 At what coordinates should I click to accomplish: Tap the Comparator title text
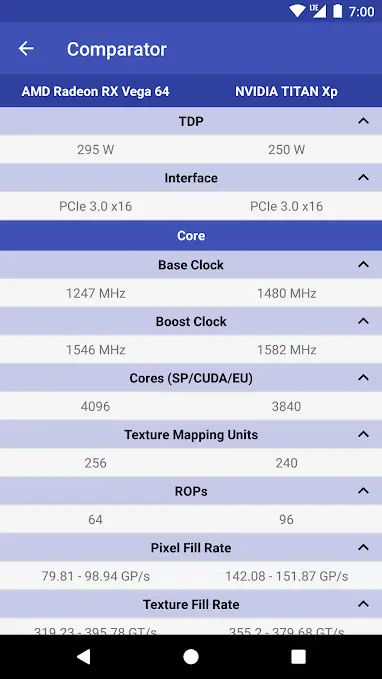coord(117,49)
